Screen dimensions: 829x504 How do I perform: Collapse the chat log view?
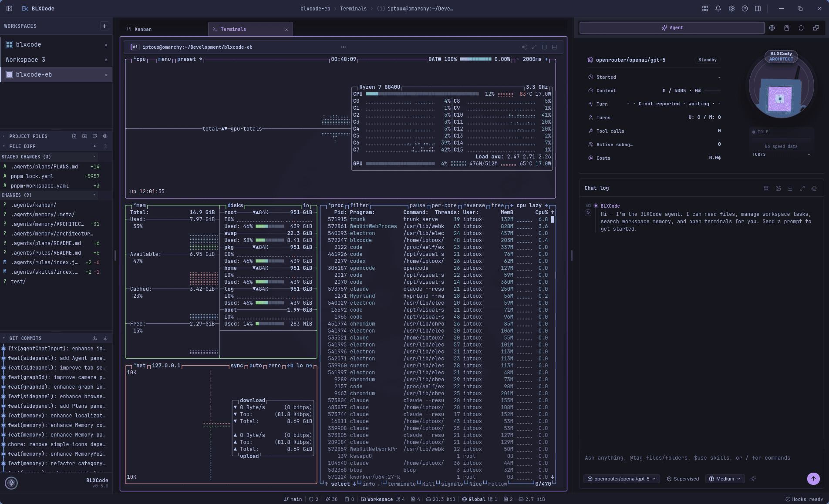(x=766, y=188)
